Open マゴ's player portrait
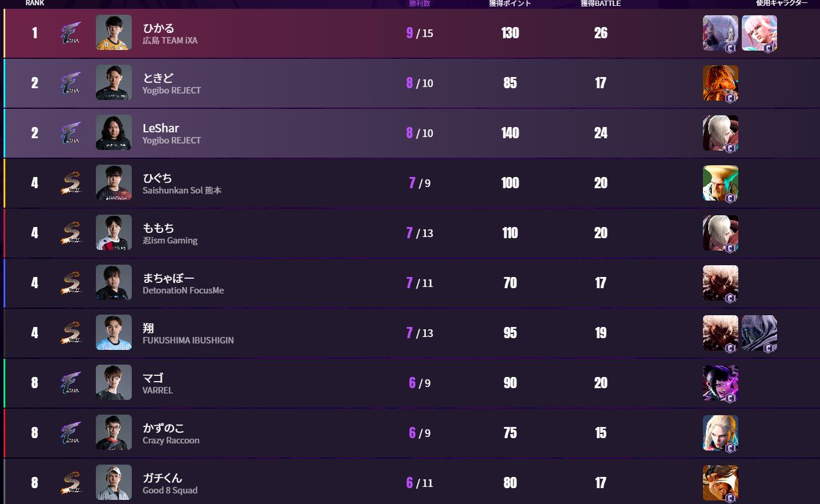Viewport: 820px width, 504px height. [114, 383]
